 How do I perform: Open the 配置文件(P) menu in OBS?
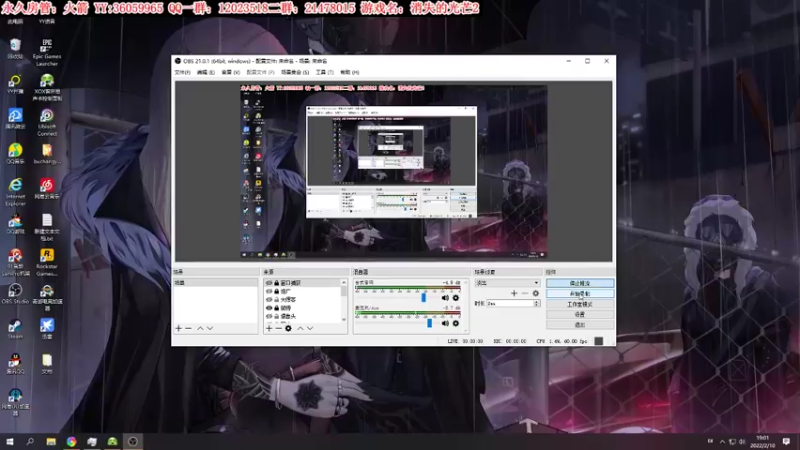(x=260, y=72)
